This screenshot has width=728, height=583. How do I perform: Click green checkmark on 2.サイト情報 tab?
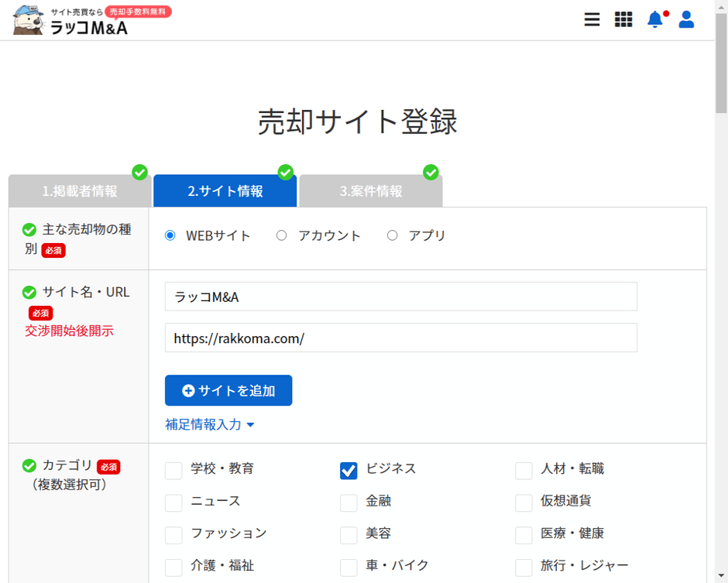coord(286,173)
